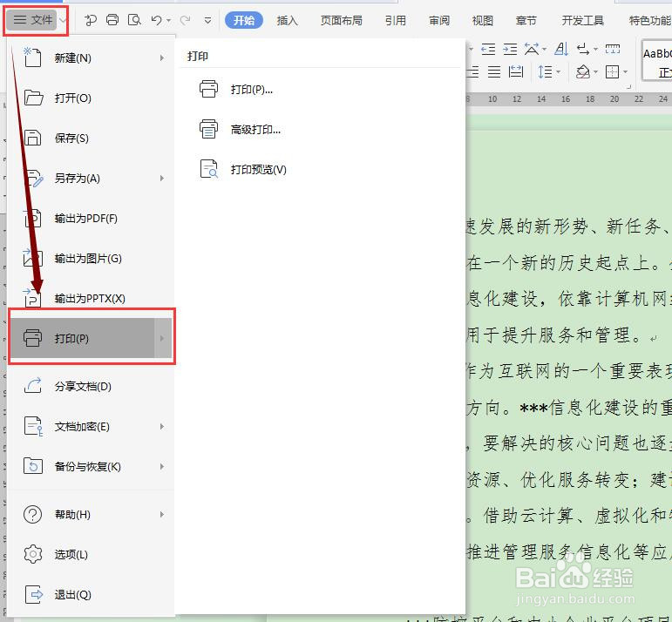Click the help question mark icon

(32, 514)
